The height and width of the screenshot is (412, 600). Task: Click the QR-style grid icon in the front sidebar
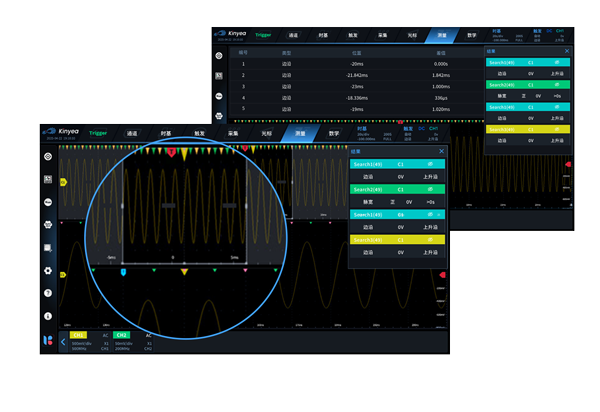tap(48, 179)
